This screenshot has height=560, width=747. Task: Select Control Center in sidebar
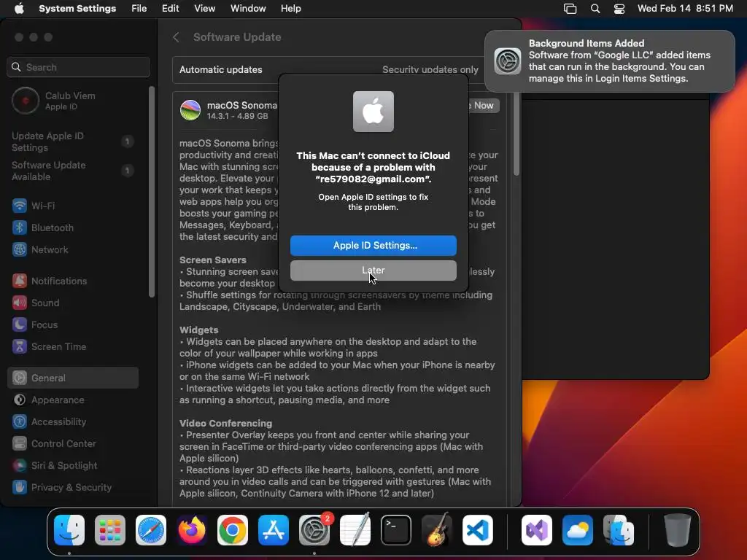(73, 444)
